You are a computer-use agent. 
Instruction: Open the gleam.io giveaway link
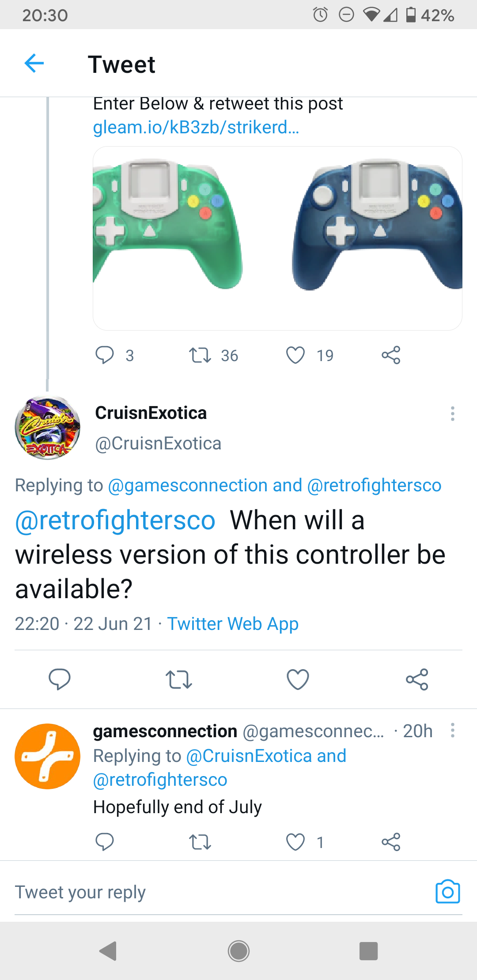pyautogui.click(x=196, y=127)
